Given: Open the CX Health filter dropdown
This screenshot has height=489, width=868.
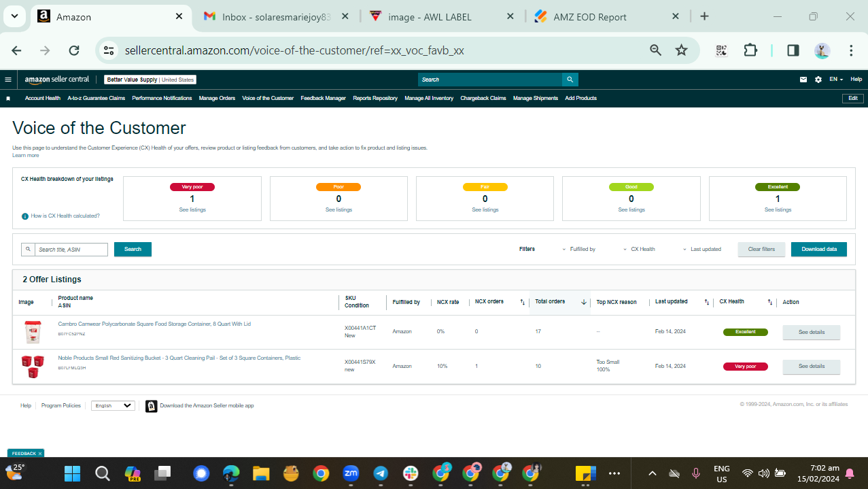Looking at the screenshot, I should [639, 250].
